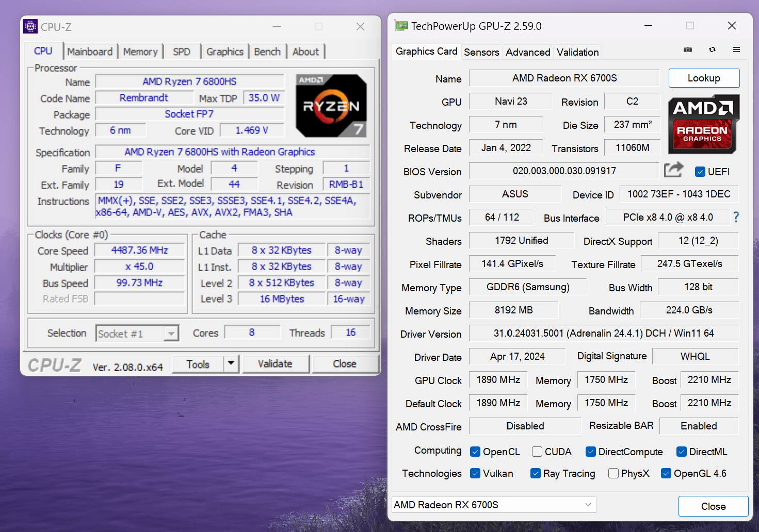
Task: Open the About tab in CPU-Z
Action: coord(306,52)
